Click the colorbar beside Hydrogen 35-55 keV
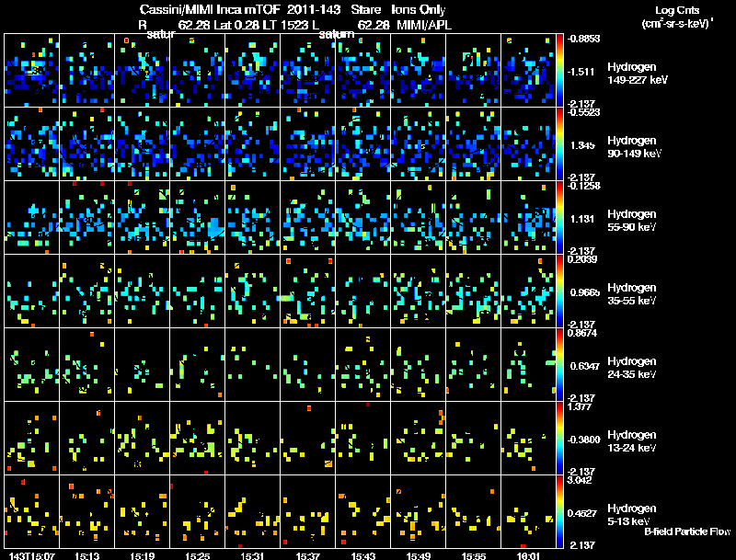The width and height of the screenshot is (736, 560). pos(560,291)
